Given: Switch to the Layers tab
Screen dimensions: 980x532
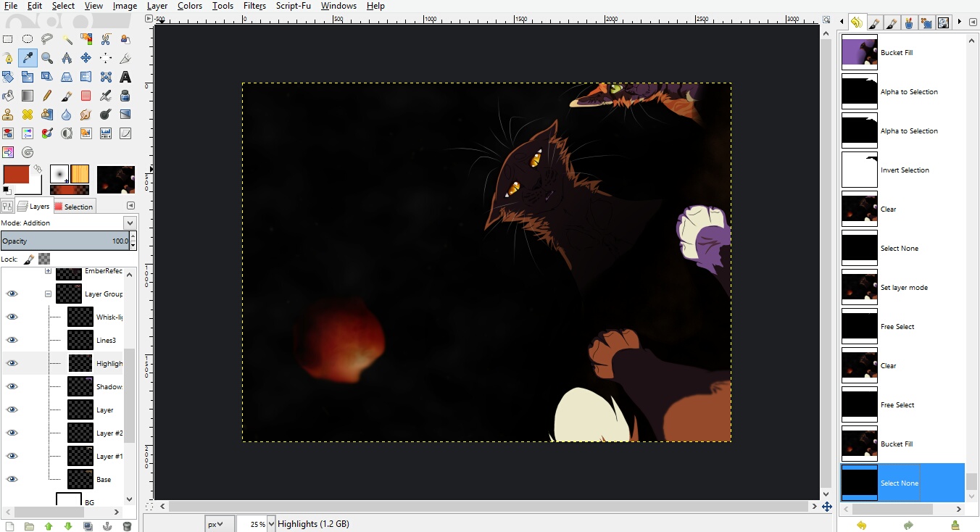Looking at the screenshot, I should click(33, 207).
